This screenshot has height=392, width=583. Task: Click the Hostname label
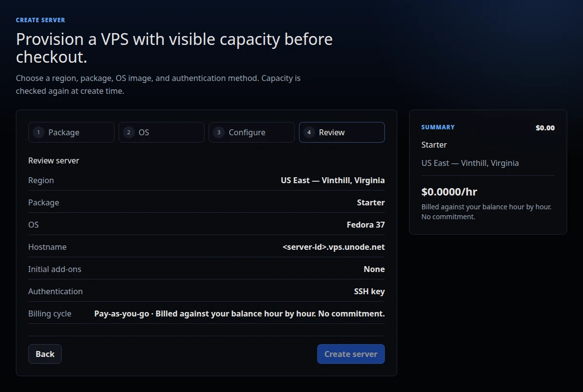[x=47, y=247]
